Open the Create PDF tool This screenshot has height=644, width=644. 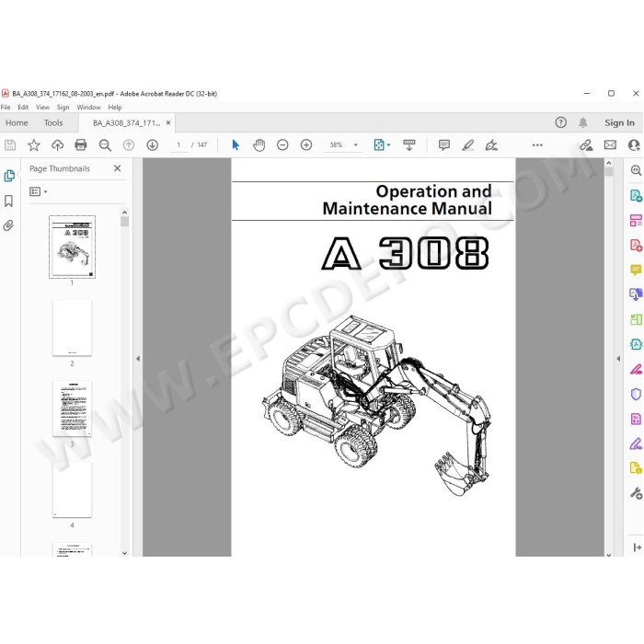[x=636, y=246]
